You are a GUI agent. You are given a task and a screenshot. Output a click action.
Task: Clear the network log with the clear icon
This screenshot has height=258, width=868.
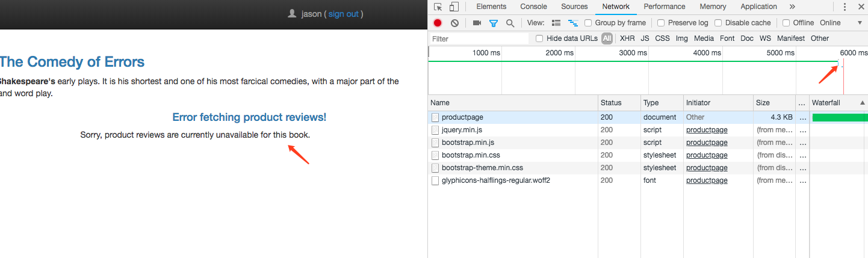[x=454, y=23]
